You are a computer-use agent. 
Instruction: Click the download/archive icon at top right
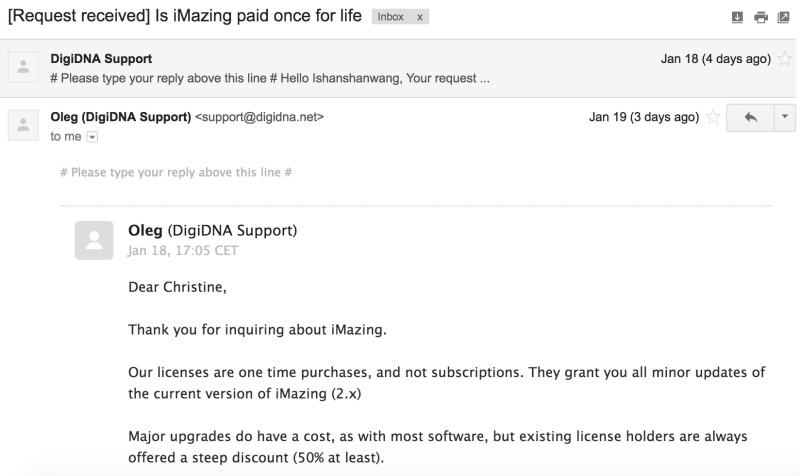click(737, 17)
